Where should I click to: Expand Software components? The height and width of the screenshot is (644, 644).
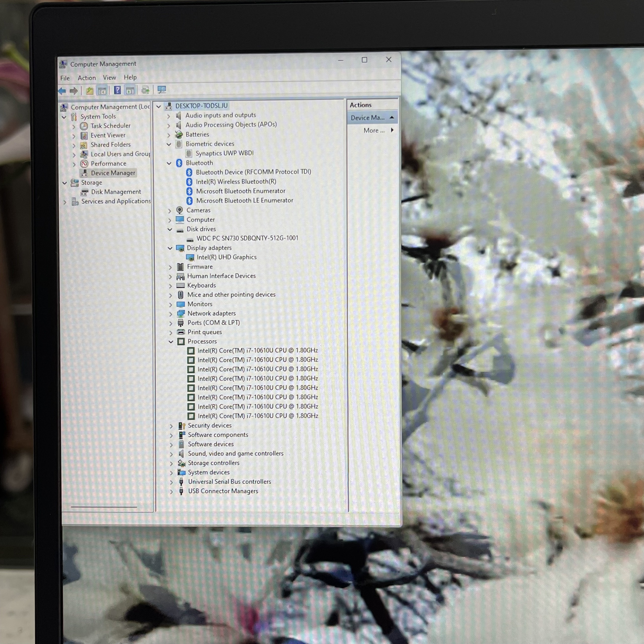tap(171, 436)
